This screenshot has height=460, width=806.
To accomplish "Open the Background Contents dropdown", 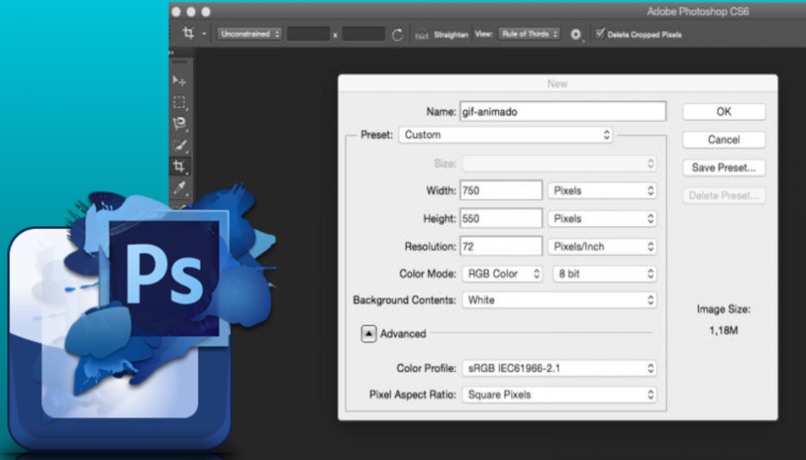I will pos(558,300).
